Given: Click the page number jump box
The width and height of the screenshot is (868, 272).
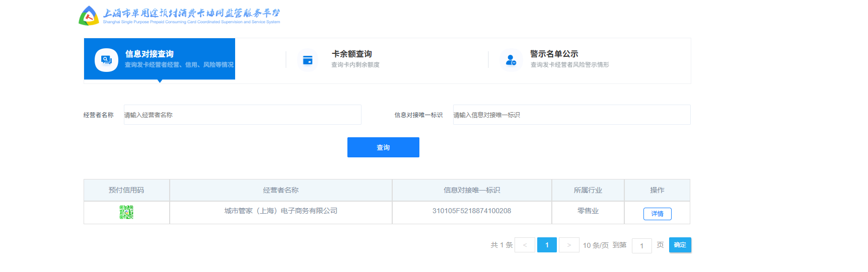Looking at the screenshot, I should click(x=641, y=245).
